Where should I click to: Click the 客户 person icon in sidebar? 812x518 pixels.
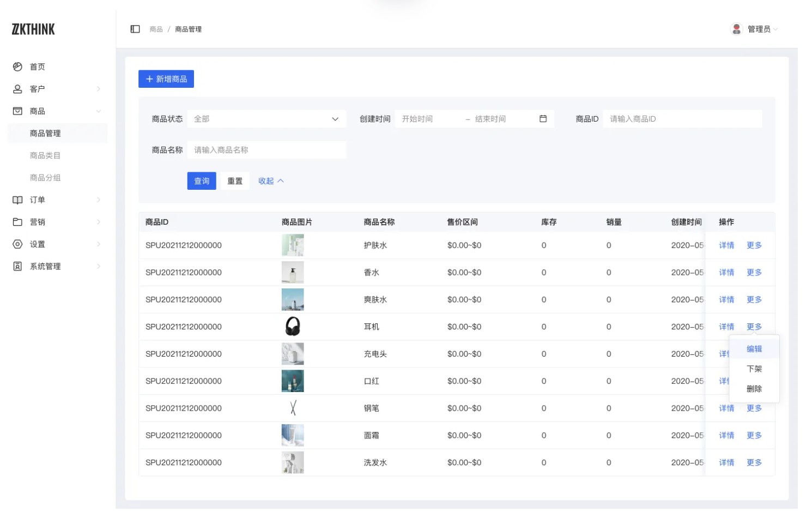pos(17,89)
